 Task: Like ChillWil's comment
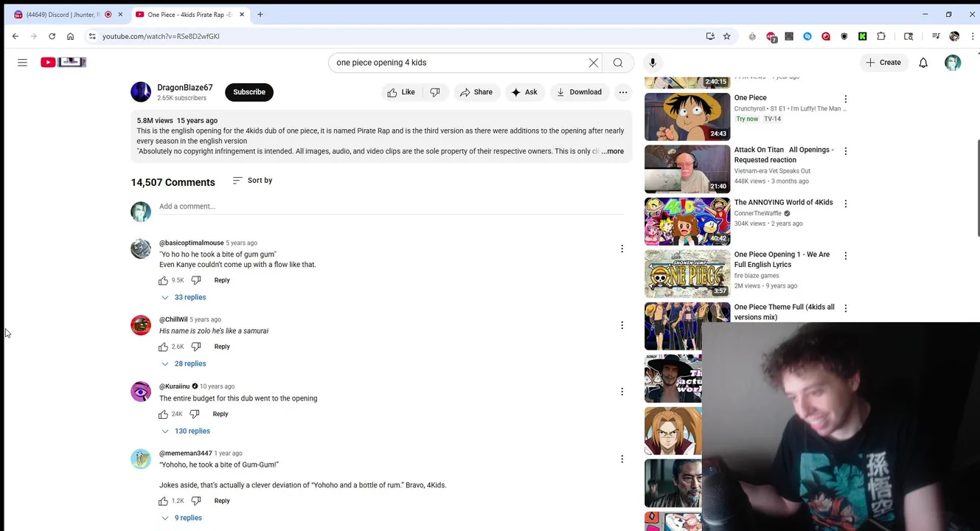(x=163, y=347)
